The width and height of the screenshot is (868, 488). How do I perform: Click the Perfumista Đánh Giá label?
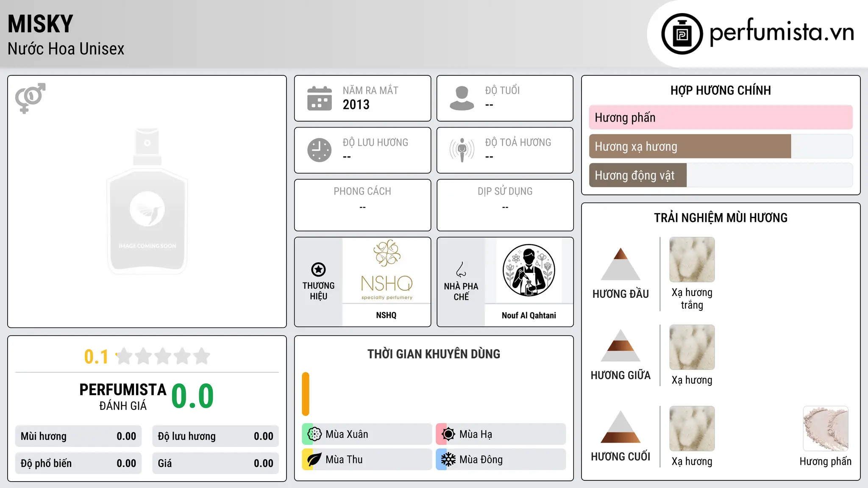[x=123, y=397]
